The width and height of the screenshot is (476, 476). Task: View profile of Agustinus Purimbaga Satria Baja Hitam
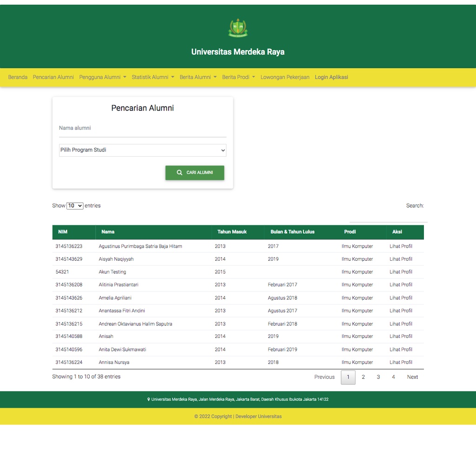pos(401,246)
